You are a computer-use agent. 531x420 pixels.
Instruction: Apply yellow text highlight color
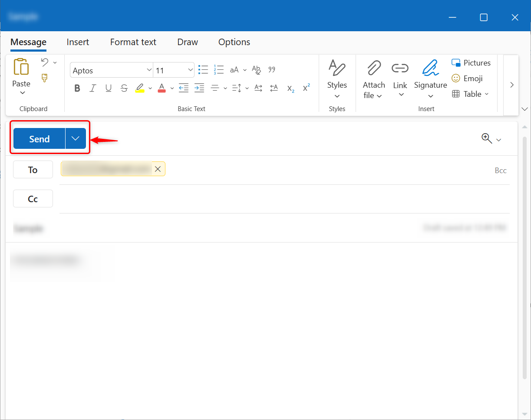click(140, 88)
